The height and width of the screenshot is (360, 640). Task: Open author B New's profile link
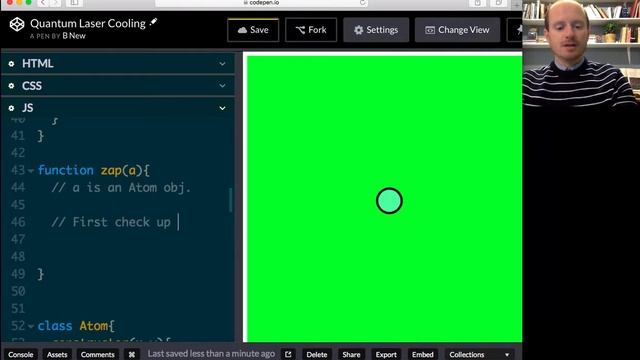pos(74,36)
